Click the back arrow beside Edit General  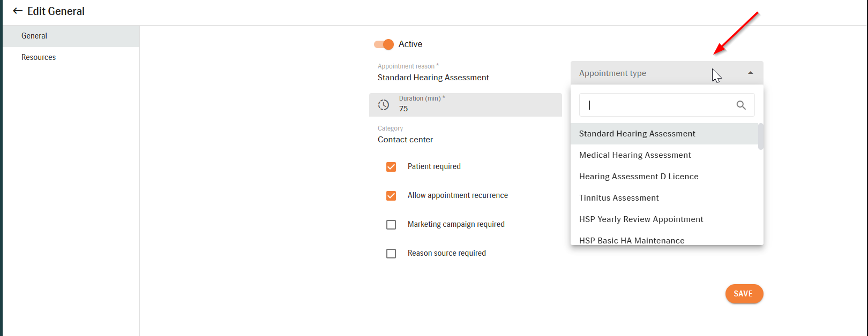click(x=18, y=11)
